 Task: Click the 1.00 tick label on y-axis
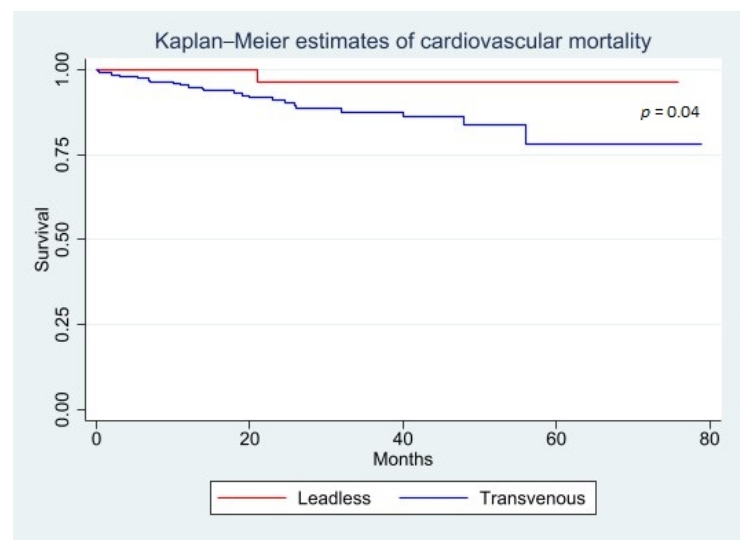coord(62,69)
